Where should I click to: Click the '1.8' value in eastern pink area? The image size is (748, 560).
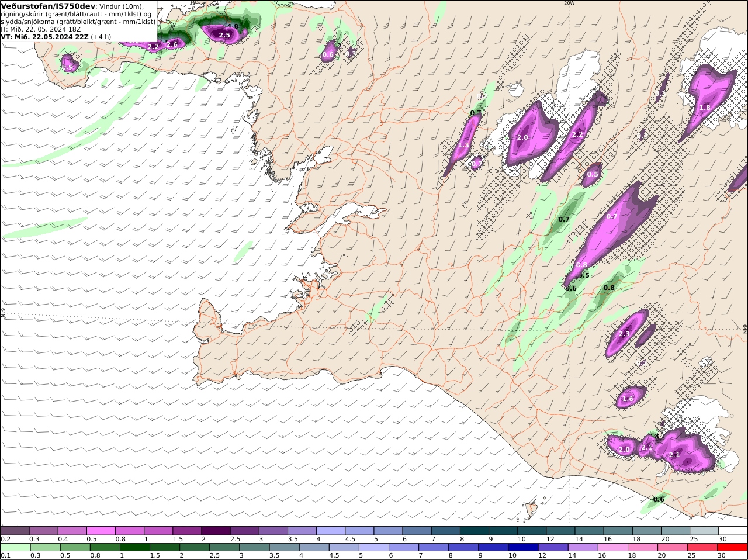pos(705,108)
